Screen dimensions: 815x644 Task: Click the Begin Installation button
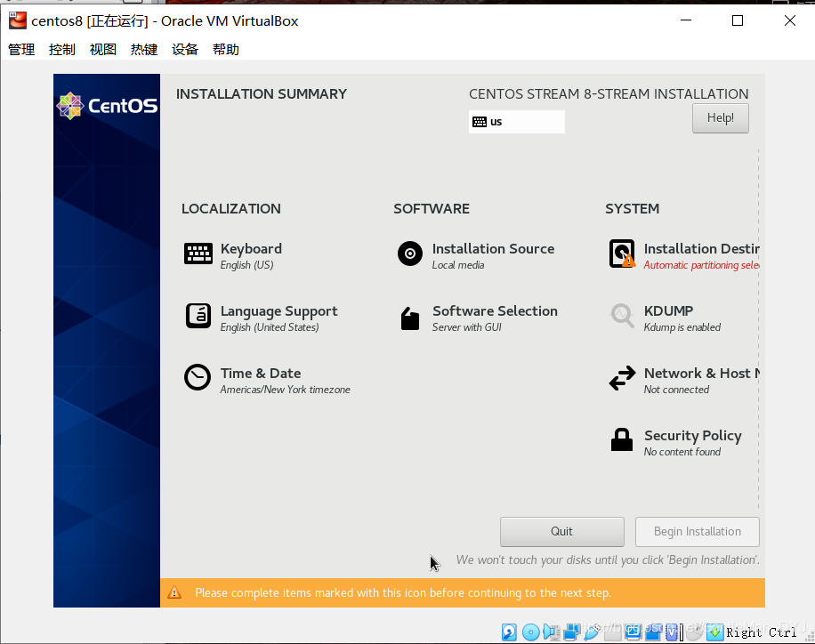click(697, 531)
